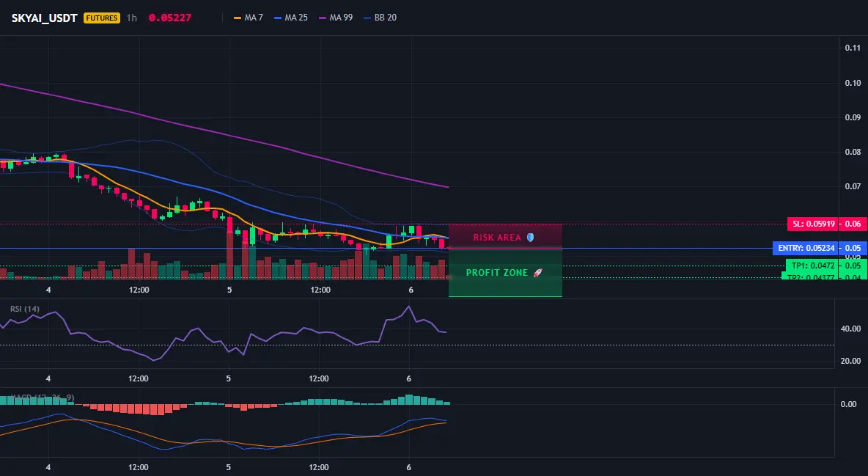
Task: Click the purple MA 99 color dash
Action: 323,18
